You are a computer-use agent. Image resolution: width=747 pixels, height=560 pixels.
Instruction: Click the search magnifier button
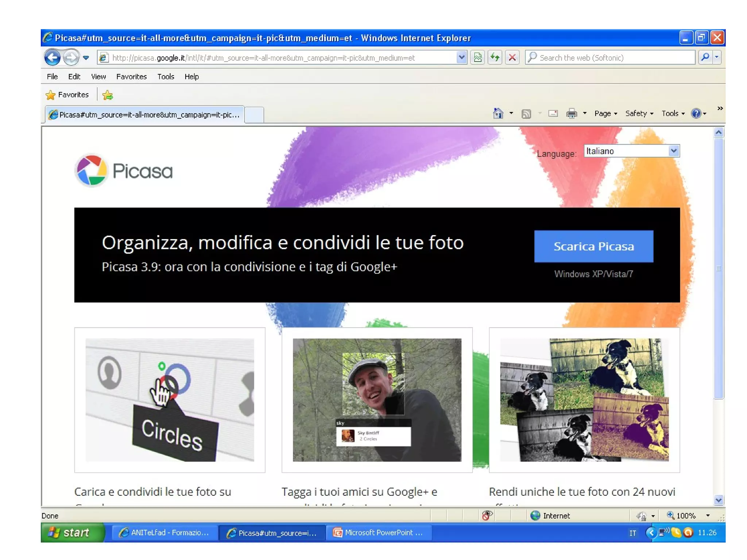coord(705,57)
